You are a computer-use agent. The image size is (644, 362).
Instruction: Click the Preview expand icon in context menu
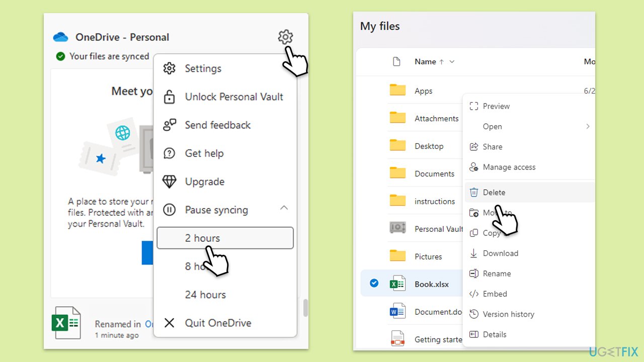(x=473, y=106)
